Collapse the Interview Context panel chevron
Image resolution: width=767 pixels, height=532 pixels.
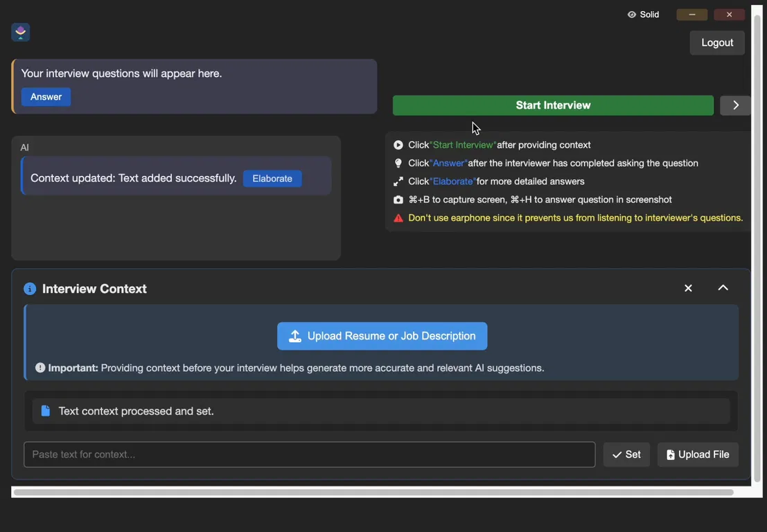[x=723, y=287]
